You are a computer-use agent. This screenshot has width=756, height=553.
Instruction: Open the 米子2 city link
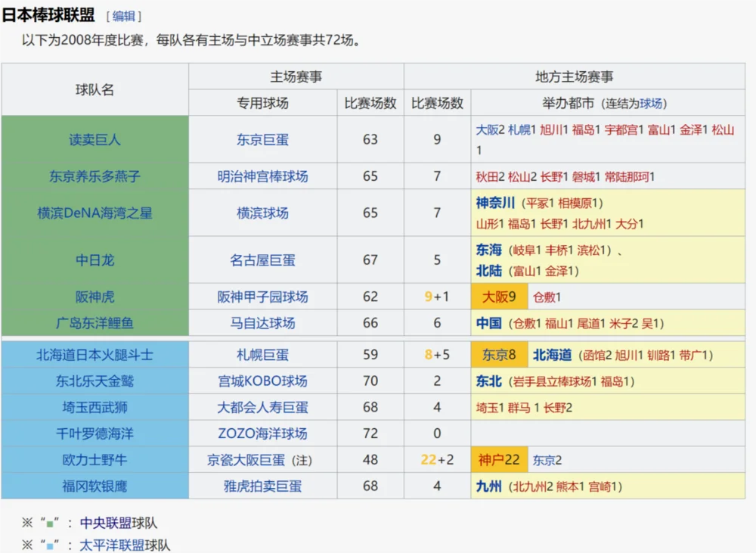click(624, 323)
